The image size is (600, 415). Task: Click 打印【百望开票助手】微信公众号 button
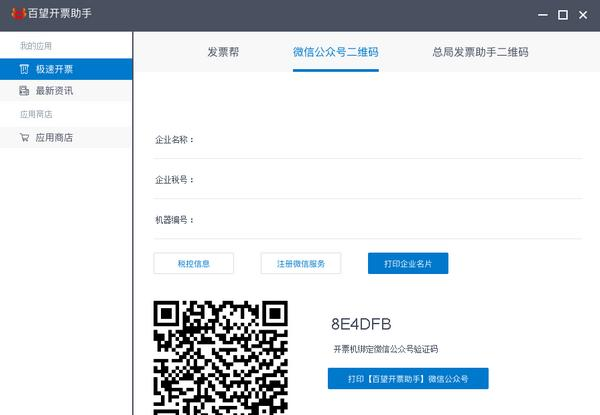click(x=408, y=379)
